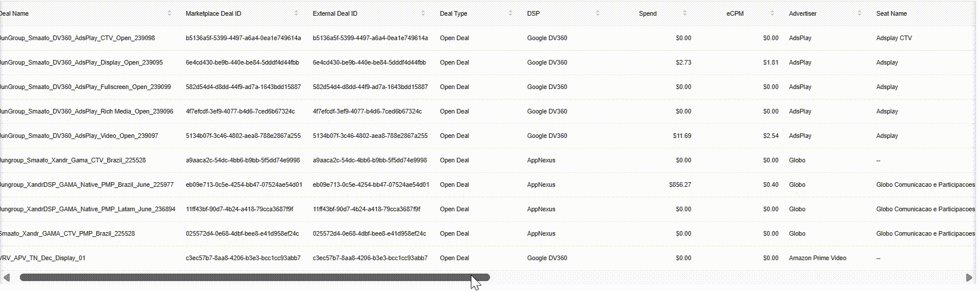
Task: Click Amazon Prime Video advertiser cell
Action: [x=818, y=258]
